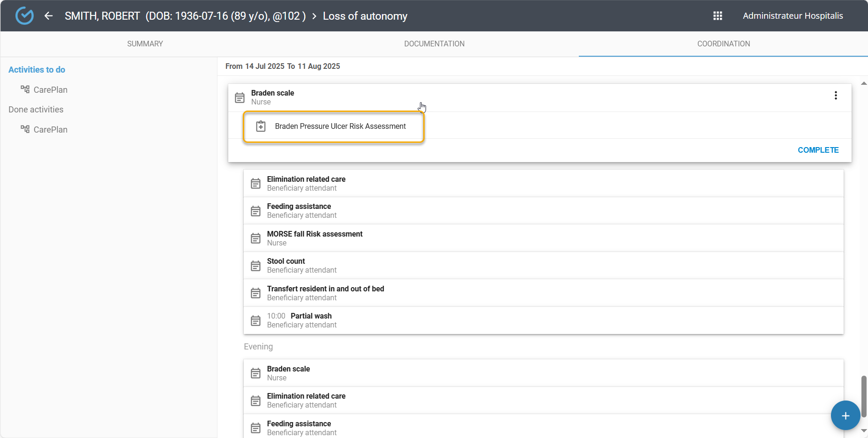Switch to the Summary tab

(145, 44)
